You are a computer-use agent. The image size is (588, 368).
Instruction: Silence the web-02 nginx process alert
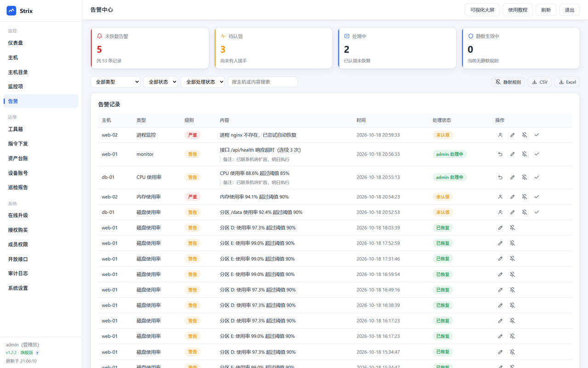(x=524, y=135)
